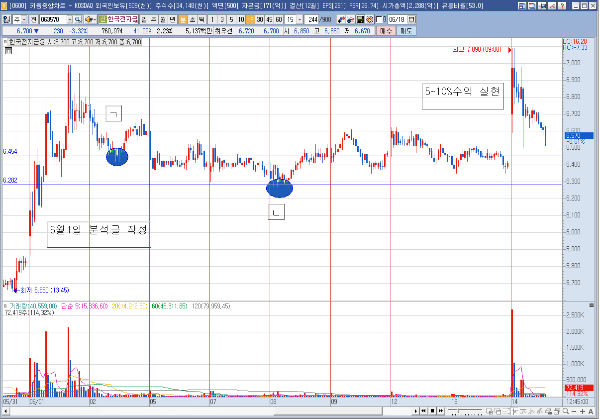600x419 pixels.
Task: Select the daily (일) period toggle
Action: tap(143, 20)
